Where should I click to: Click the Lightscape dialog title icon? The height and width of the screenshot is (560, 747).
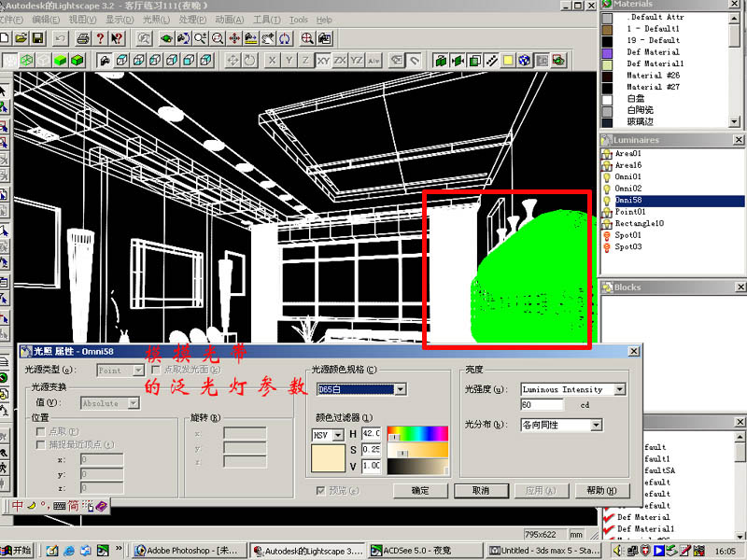(x=26, y=352)
